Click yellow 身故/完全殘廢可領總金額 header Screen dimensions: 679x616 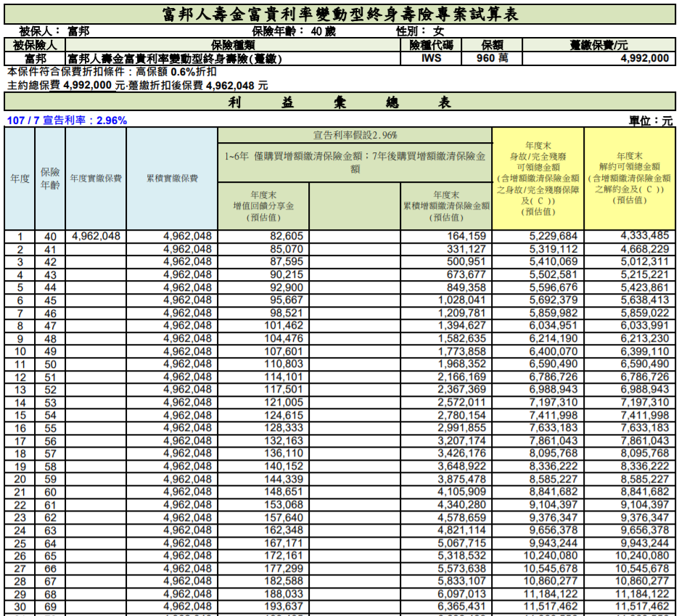(538, 178)
